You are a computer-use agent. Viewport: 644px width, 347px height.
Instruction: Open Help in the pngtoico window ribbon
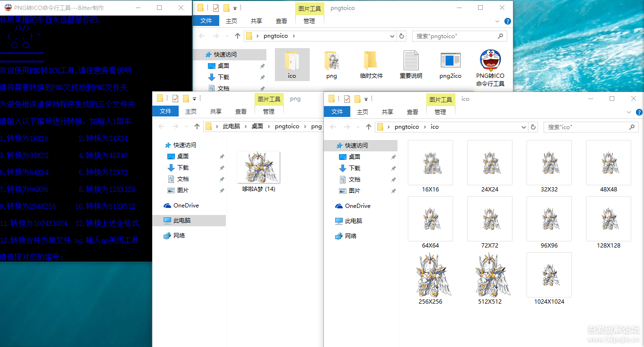(507, 21)
